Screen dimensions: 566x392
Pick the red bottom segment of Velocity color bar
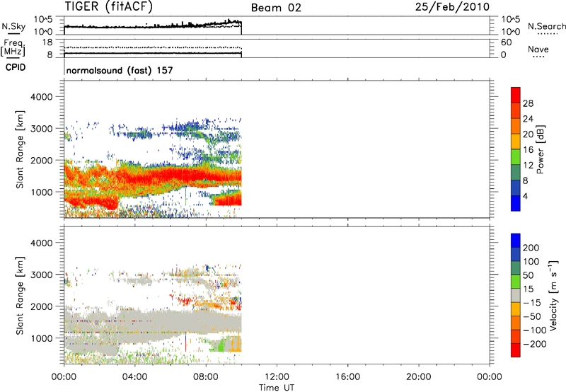pyautogui.click(x=516, y=350)
